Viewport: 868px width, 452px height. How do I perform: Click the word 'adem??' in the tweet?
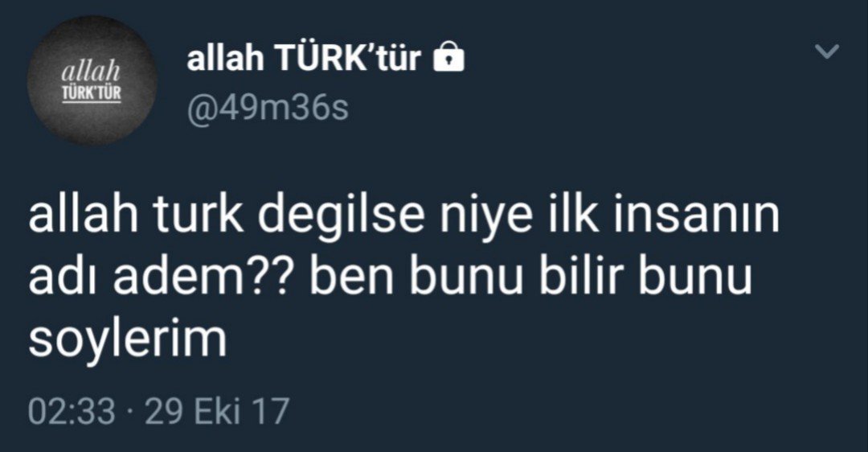click(199, 276)
